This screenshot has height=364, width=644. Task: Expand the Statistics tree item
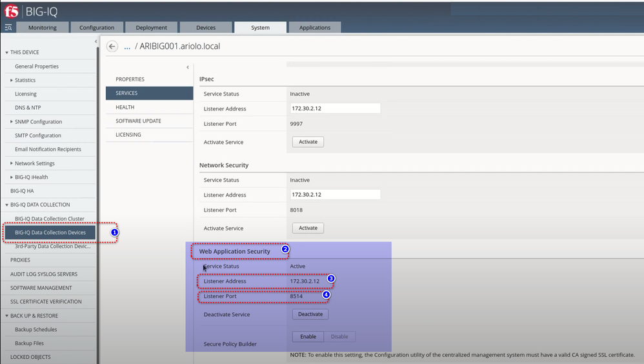12,80
